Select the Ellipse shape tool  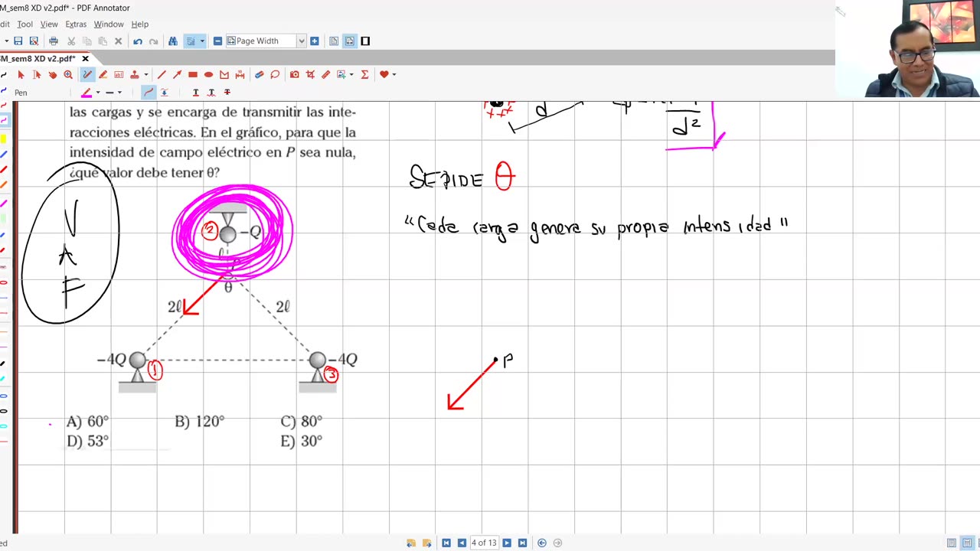[208, 74]
